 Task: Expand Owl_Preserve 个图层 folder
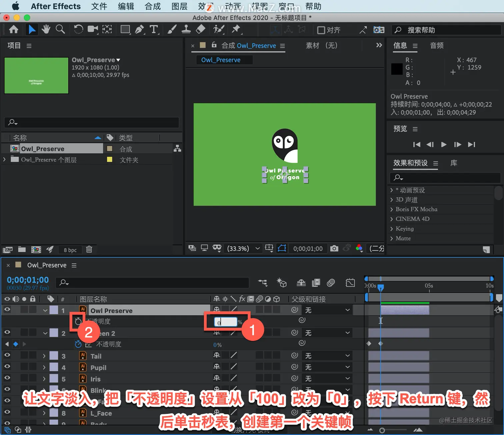(x=4, y=160)
